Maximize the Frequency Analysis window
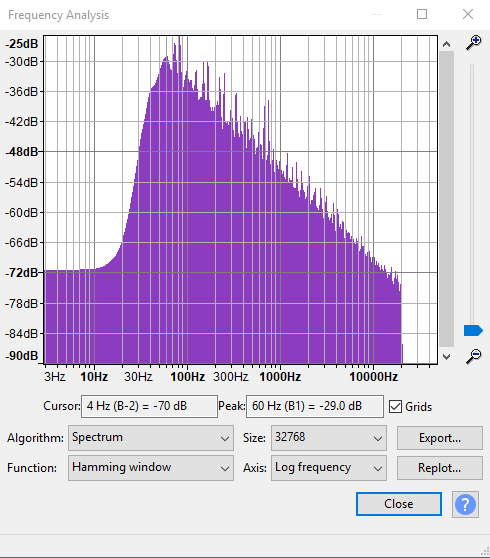The image size is (490, 558). [x=422, y=14]
